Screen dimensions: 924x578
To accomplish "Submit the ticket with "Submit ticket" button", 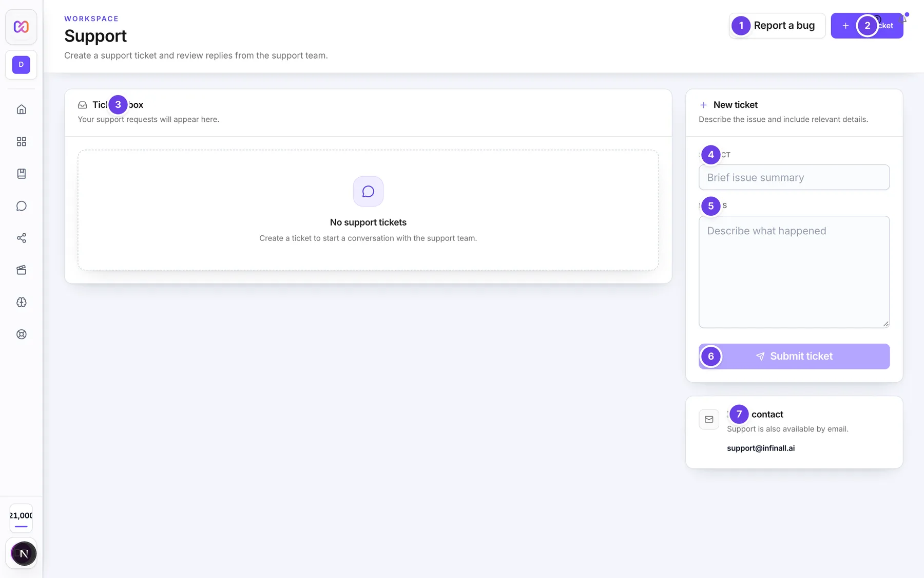I will pos(794,357).
